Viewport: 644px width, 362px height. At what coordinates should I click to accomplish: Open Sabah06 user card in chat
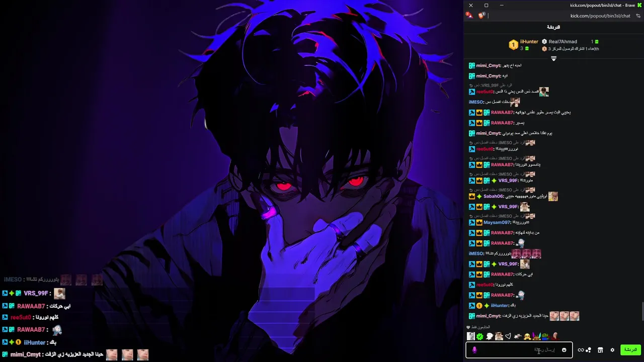[494, 197]
